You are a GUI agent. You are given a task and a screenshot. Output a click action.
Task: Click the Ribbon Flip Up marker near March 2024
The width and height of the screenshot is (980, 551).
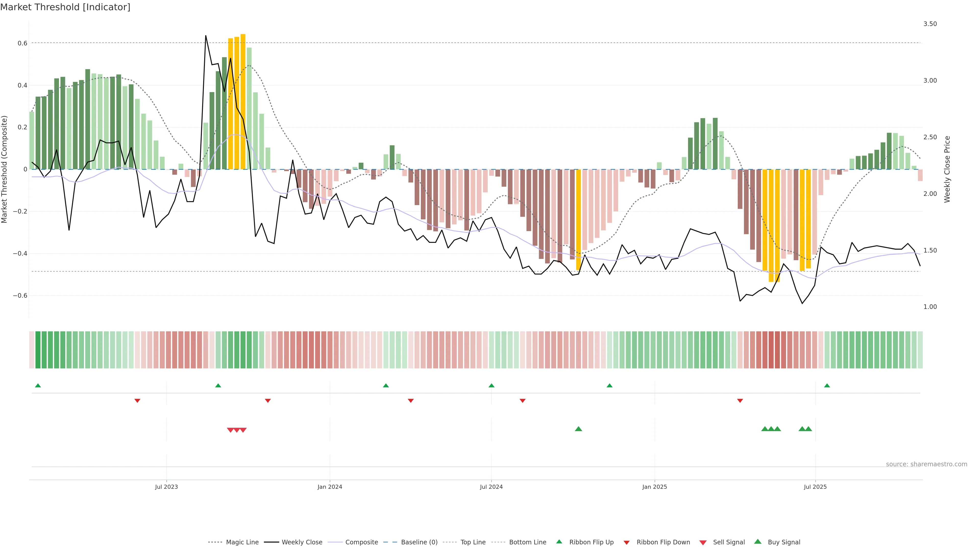pos(386,386)
